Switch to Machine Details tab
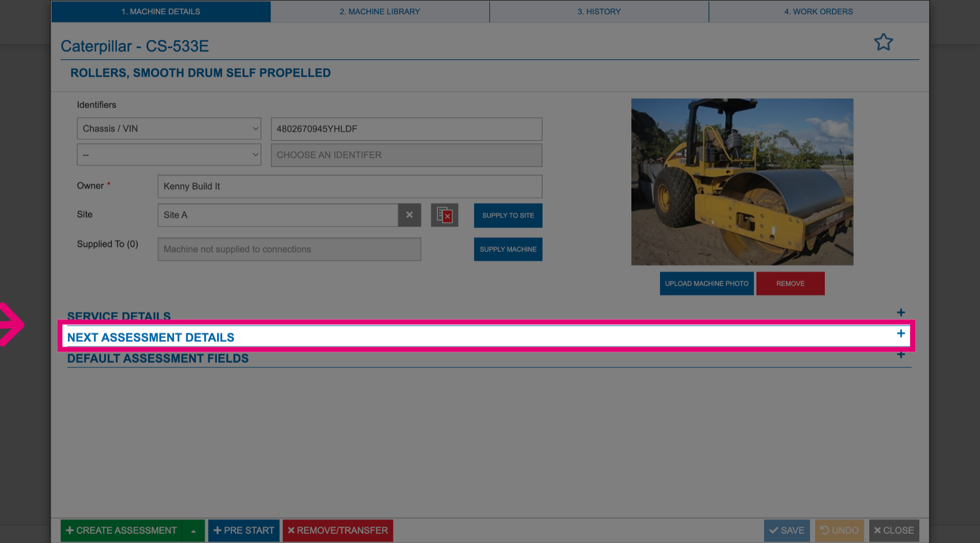The image size is (980, 543). [161, 11]
